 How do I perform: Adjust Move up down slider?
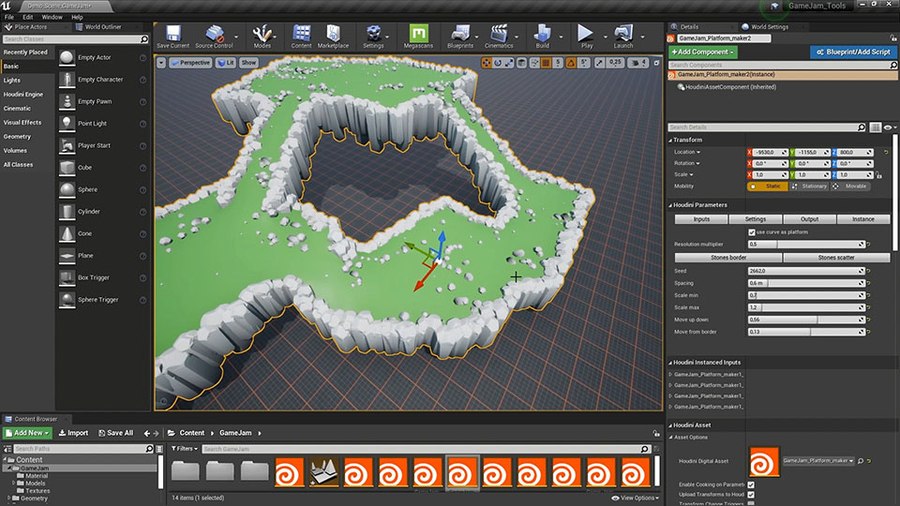806,320
